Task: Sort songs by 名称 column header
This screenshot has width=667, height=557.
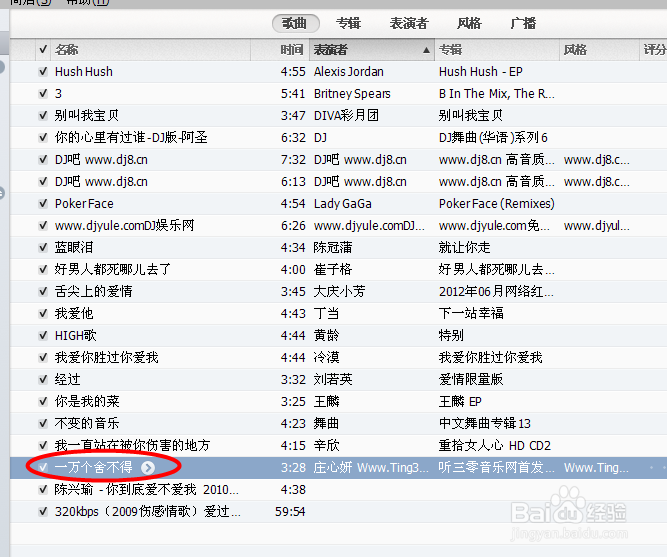Action: tap(151, 50)
